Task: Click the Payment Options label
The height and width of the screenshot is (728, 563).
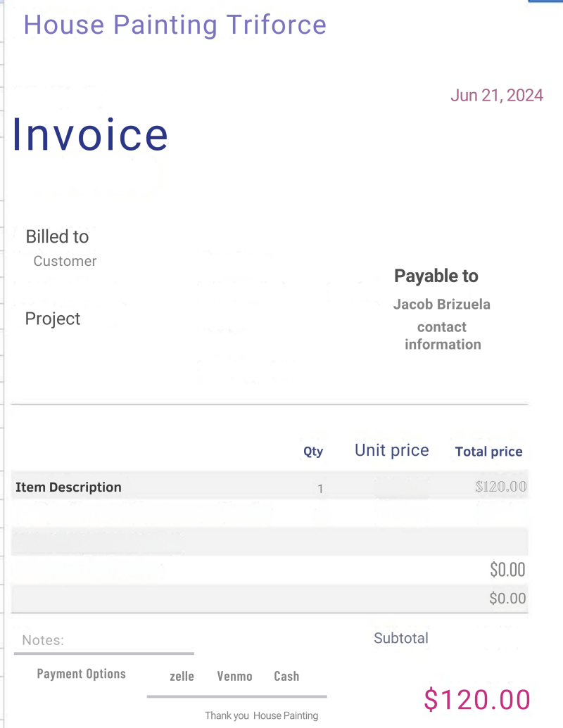Action: [81, 674]
